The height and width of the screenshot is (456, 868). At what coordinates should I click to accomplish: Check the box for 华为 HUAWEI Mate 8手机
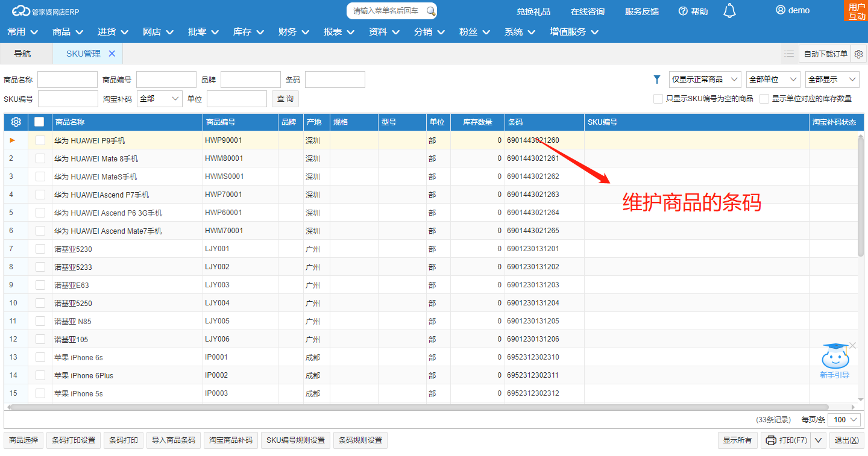tap(40, 158)
